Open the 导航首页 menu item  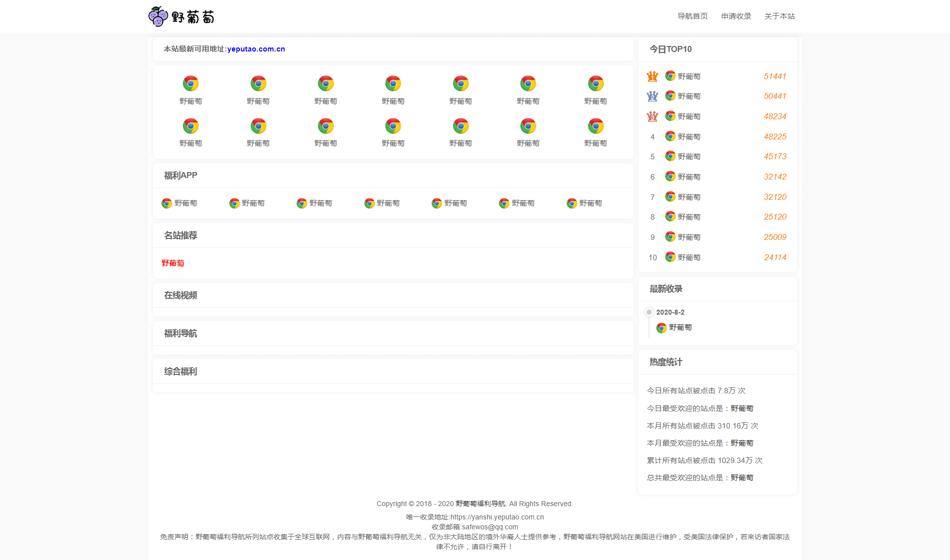coord(692,16)
